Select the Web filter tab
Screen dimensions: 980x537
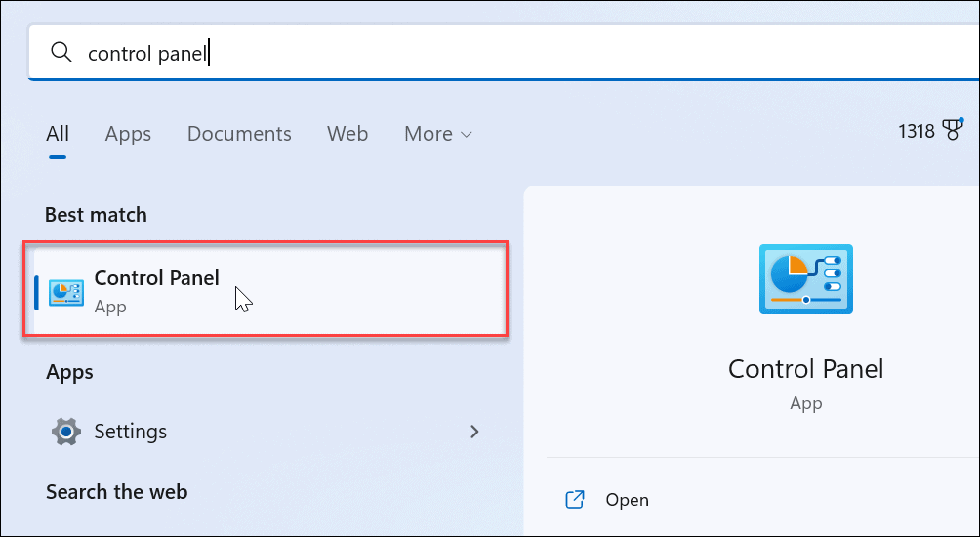(x=347, y=134)
